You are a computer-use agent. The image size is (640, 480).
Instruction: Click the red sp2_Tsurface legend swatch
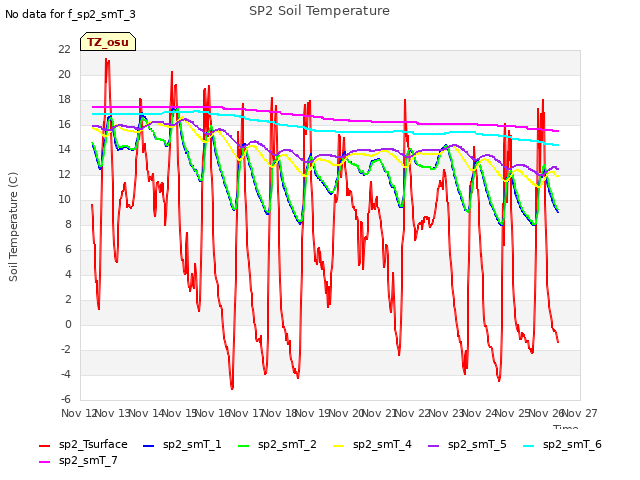[x=44, y=446]
